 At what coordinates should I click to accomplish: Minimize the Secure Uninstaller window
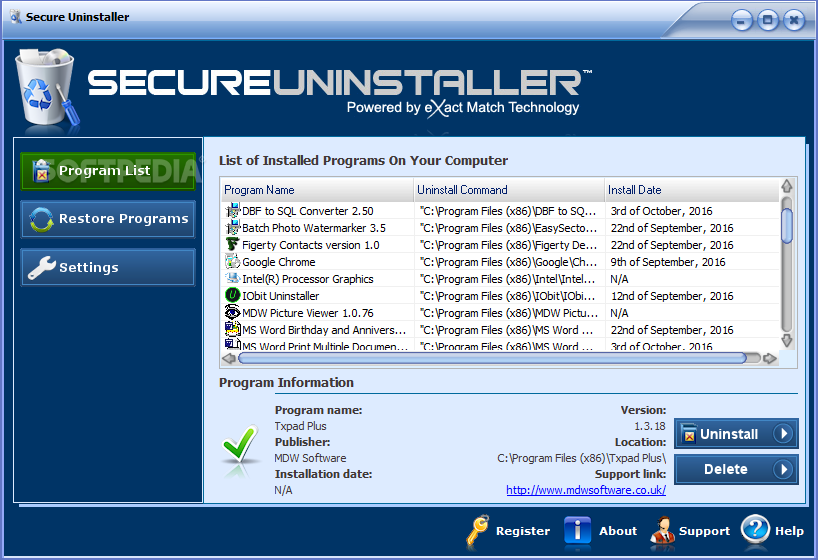click(741, 21)
